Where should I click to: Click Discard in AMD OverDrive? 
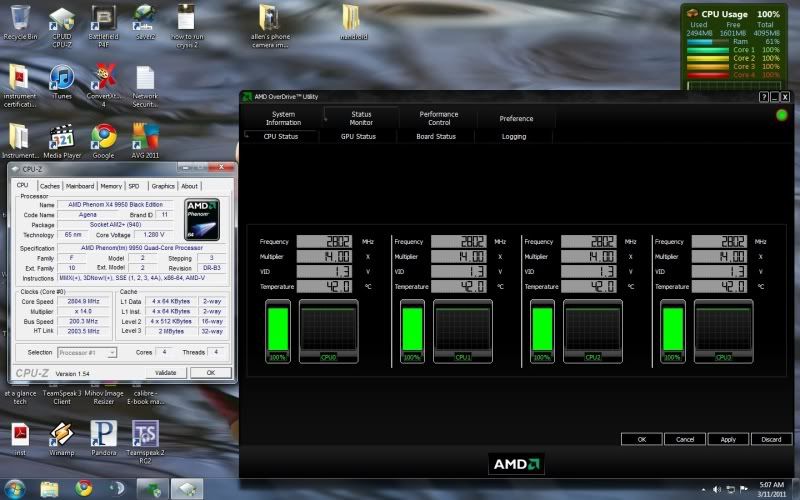(771, 439)
